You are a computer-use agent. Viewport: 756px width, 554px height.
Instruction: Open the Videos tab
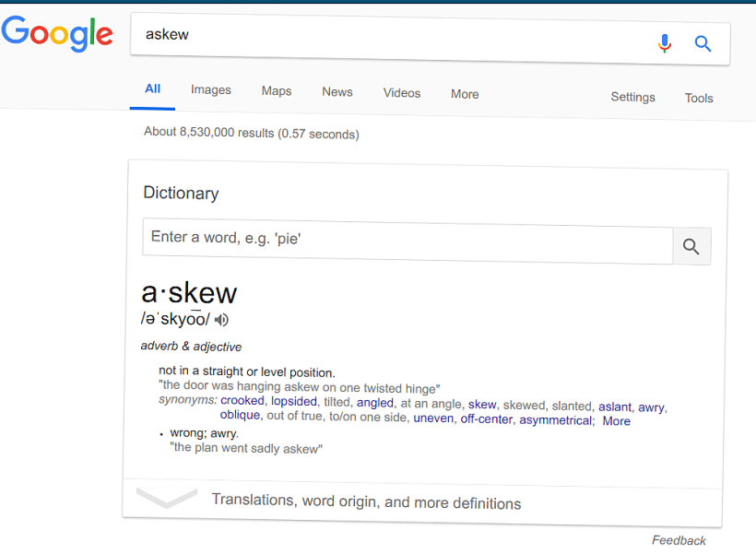coord(401,93)
